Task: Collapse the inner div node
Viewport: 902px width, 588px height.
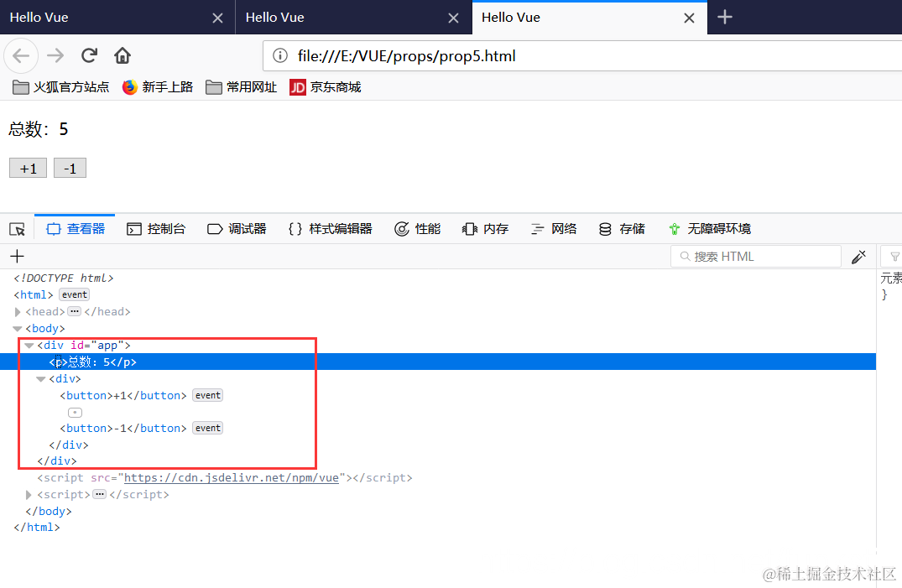Action: click(41, 378)
